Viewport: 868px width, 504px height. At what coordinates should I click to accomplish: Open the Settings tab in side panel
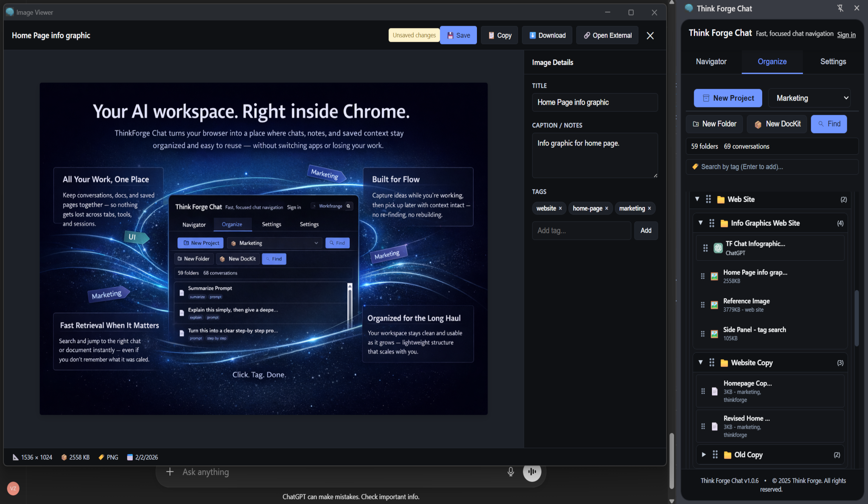click(833, 61)
